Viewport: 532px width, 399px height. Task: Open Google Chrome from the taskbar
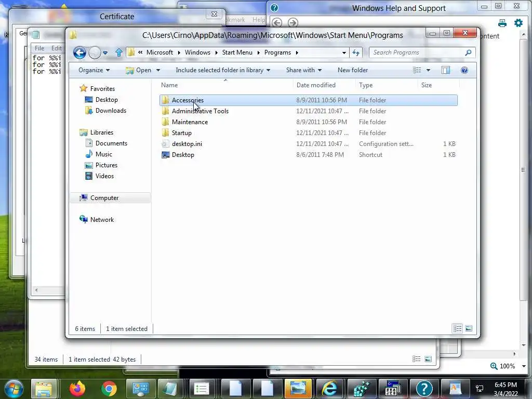109,389
